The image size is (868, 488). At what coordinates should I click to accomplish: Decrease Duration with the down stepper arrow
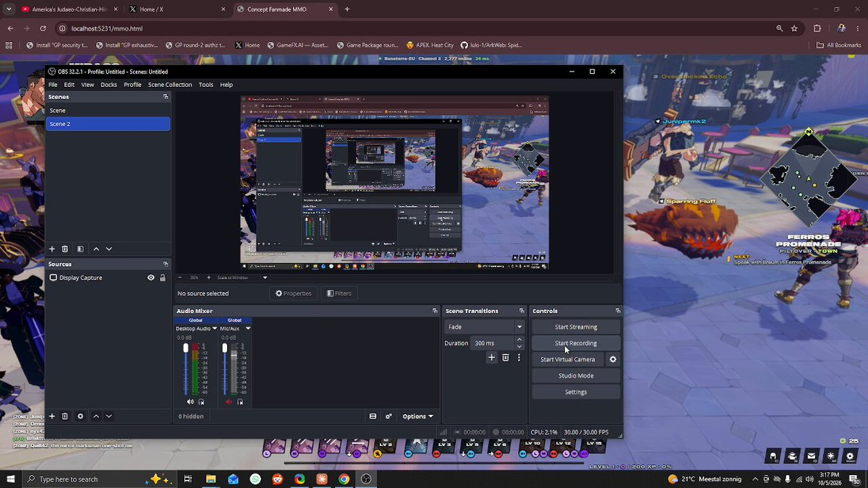pyautogui.click(x=519, y=346)
